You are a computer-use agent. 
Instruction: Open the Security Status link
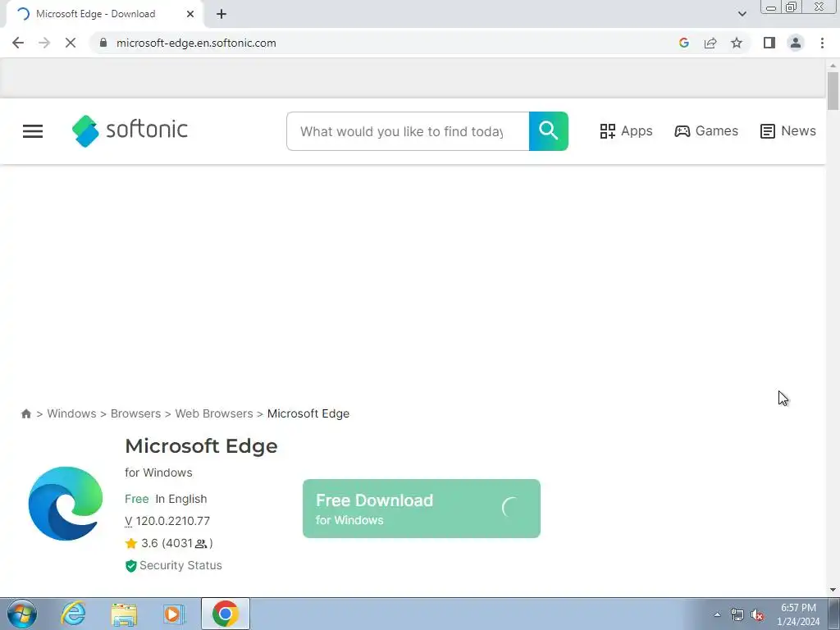coord(180,565)
